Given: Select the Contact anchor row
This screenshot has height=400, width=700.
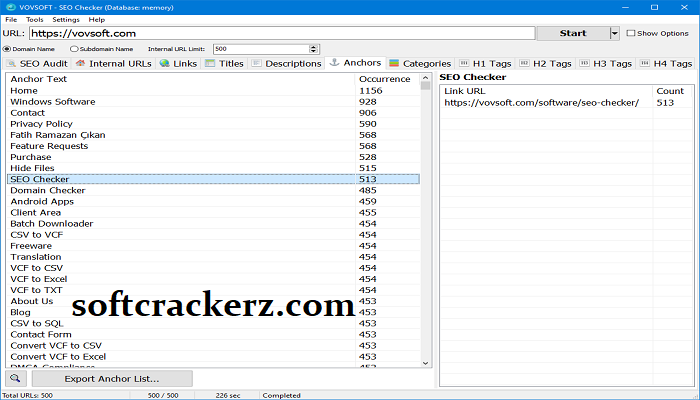Looking at the screenshot, I should [213, 113].
